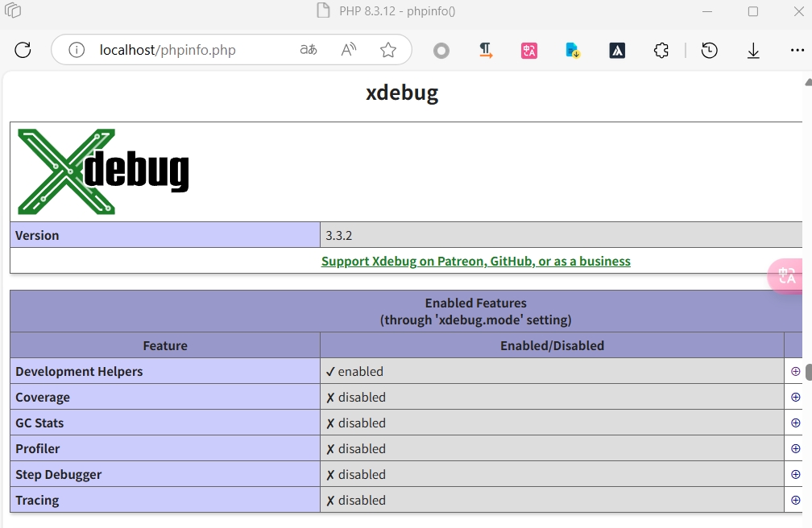The image size is (812, 528).
Task: Click the 'disabled' status for Tracing
Action: 356,500
